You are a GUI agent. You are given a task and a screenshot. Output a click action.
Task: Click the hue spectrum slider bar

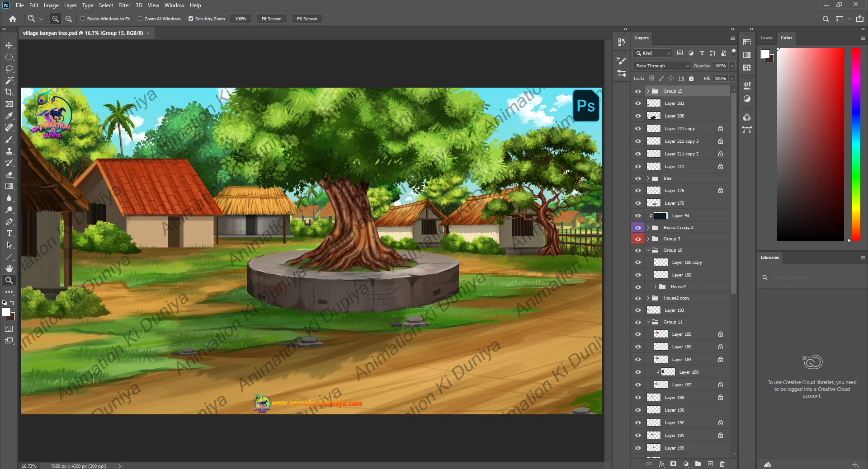[856, 145]
